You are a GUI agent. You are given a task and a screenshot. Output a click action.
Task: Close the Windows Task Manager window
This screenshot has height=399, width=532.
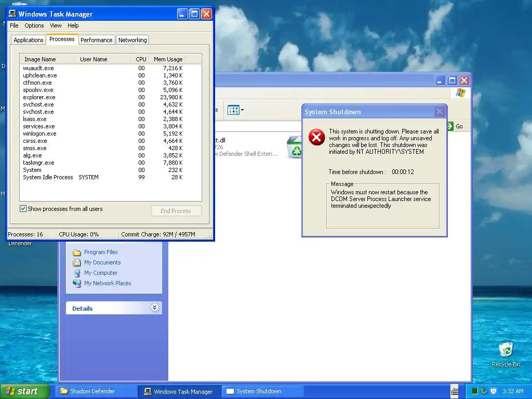pyautogui.click(x=206, y=14)
